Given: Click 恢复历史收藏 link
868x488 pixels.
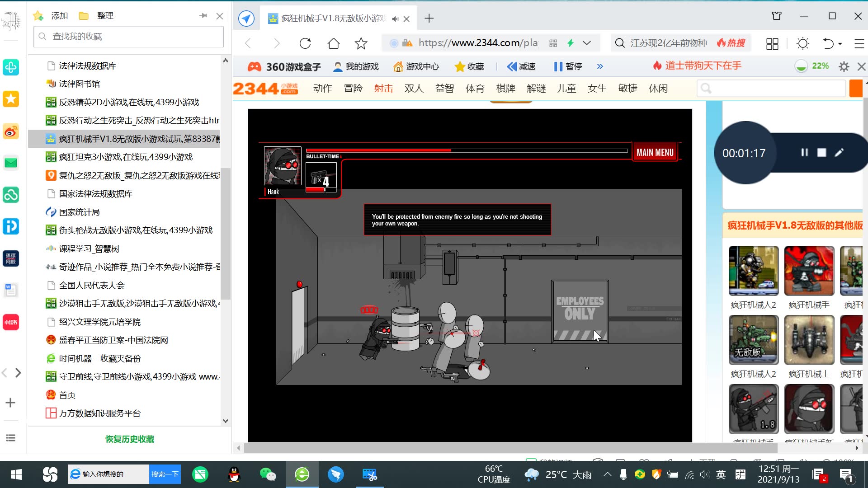Looking at the screenshot, I should [x=130, y=439].
